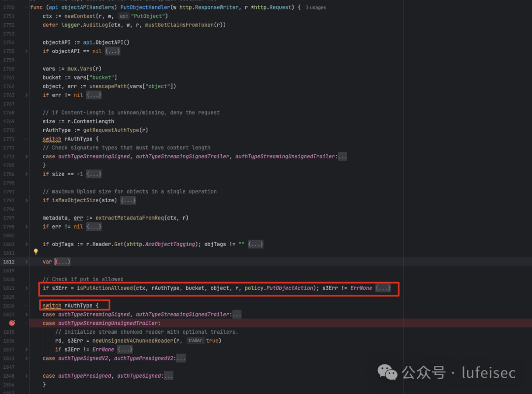
Task: Expand the fold chevron at line 1786
Action: (27, 174)
